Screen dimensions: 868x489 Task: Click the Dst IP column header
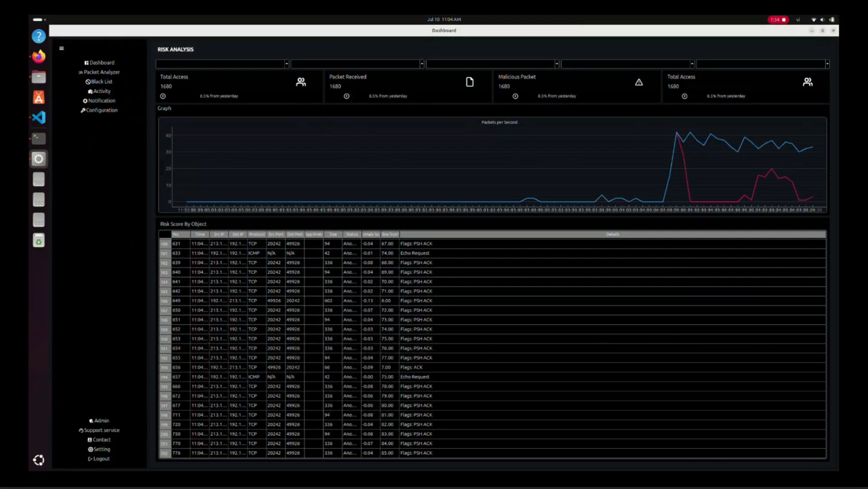pyautogui.click(x=238, y=235)
